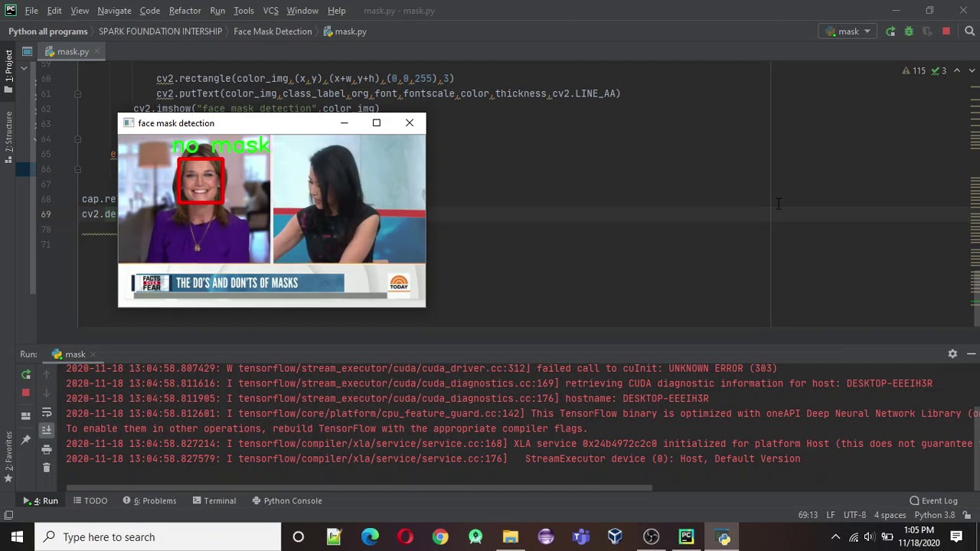Screen dimensions: 980x551
Task: Open PyCharm icon in the taskbar
Action: click(687, 536)
